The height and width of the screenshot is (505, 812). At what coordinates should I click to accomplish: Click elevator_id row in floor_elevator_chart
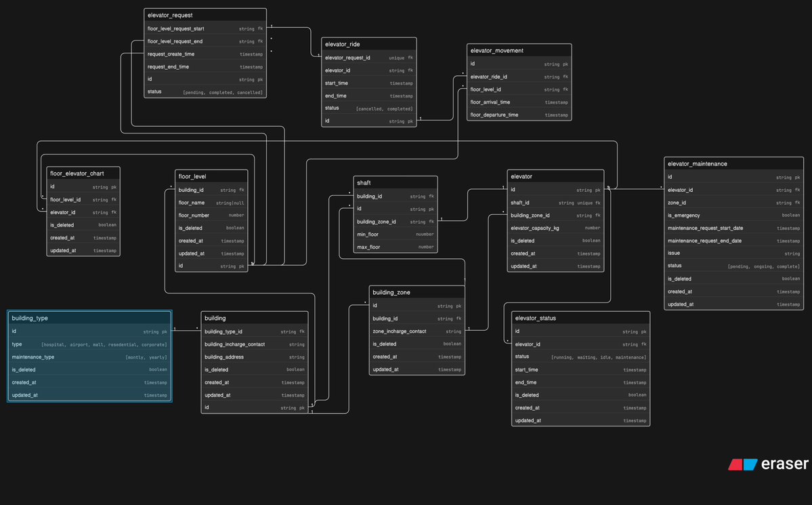coord(83,212)
